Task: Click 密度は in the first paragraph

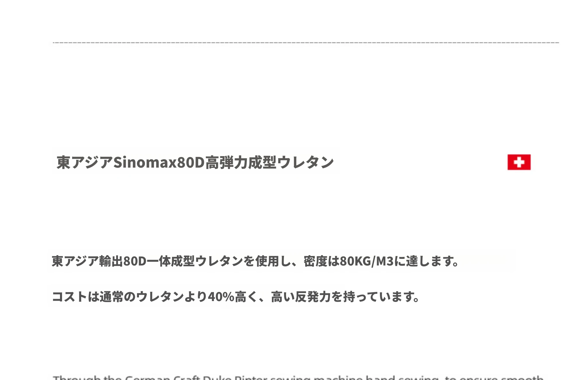Action: (x=322, y=261)
